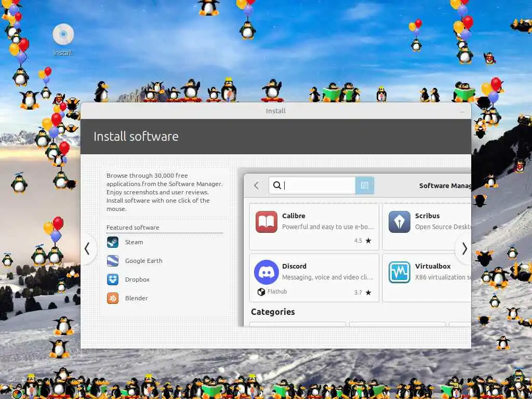Click the Steam icon in Featured software

[113, 242]
